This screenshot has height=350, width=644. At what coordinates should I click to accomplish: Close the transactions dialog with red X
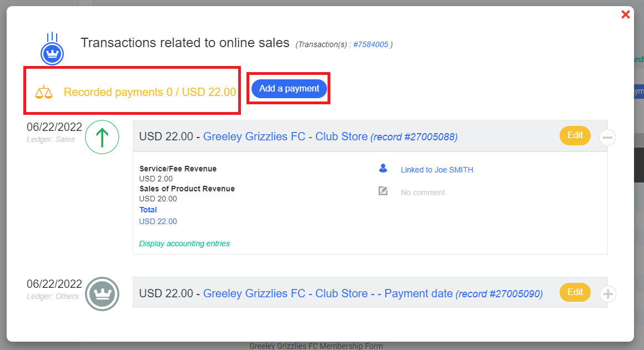pyautogui.click(x=626, y=15)
